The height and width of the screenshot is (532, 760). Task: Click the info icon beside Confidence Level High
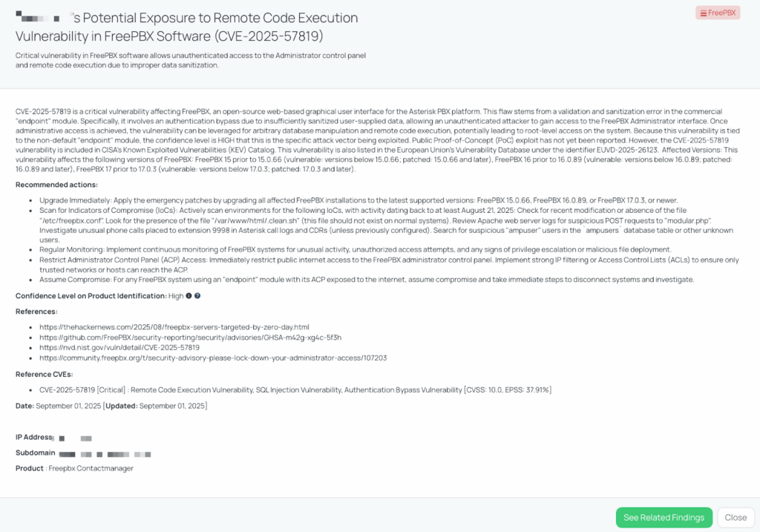(189, 296)
